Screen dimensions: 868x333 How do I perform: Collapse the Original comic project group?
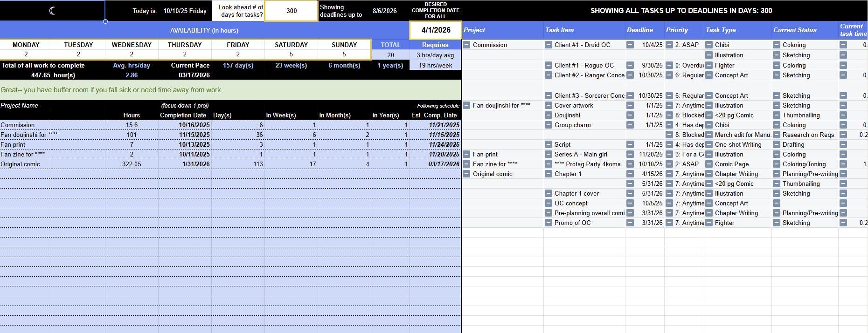coord(466,174)
